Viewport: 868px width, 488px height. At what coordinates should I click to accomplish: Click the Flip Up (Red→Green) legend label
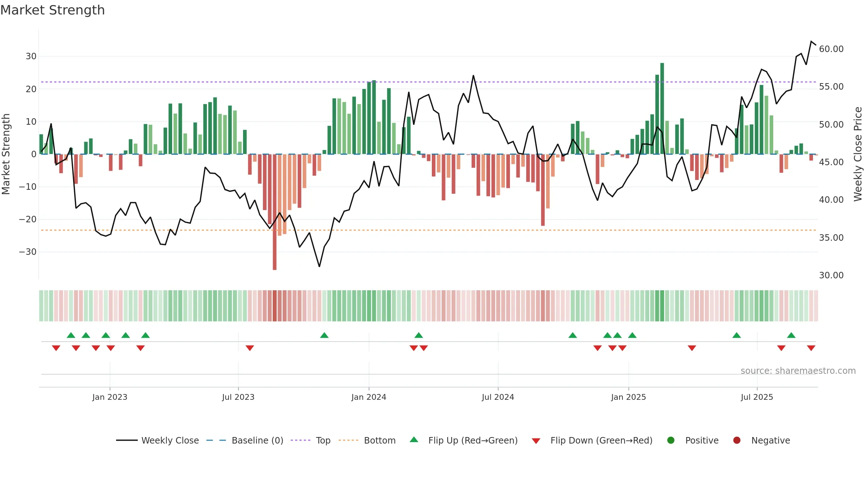(473, 440)
